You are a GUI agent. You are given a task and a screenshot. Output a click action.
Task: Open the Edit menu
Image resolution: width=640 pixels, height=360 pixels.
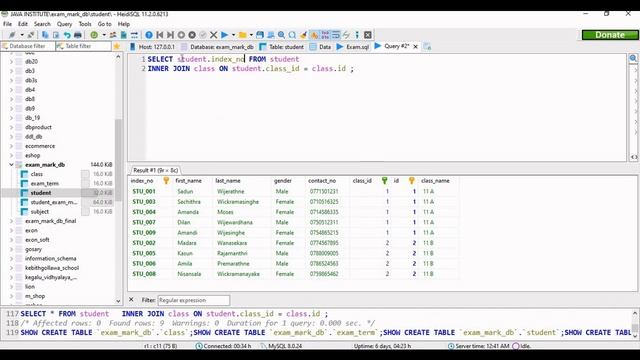point(23,24)
